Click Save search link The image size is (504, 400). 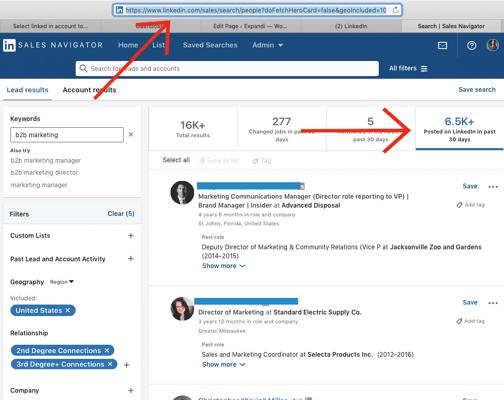[477, 89]
